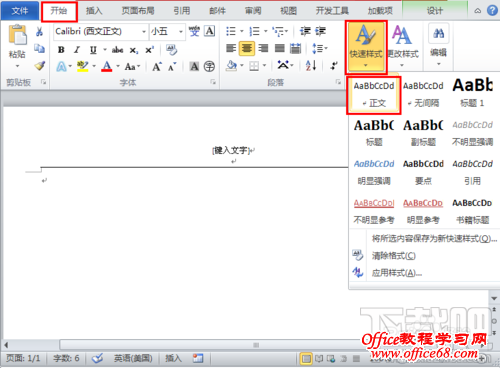Image resolution: width=500 pixels, height=368 pixels.
Task: Collapse the ribbon with the caret icon
Action: pos(478,11)
